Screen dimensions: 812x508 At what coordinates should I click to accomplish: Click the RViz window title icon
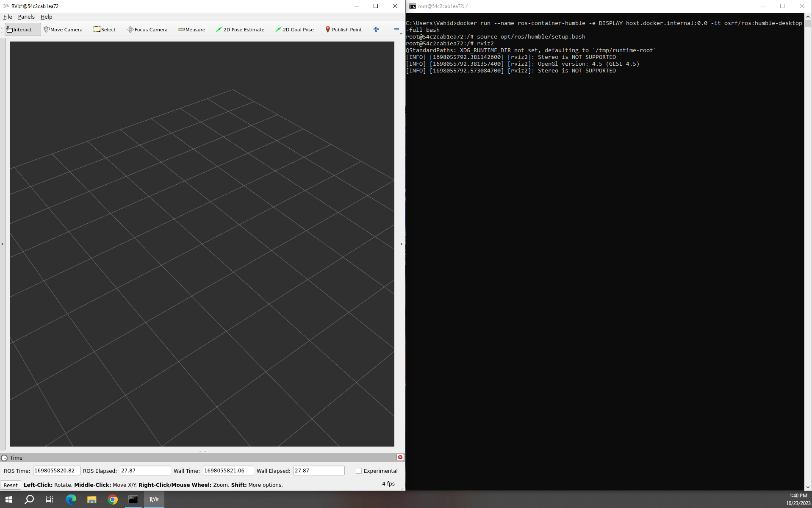pos(6,6)
